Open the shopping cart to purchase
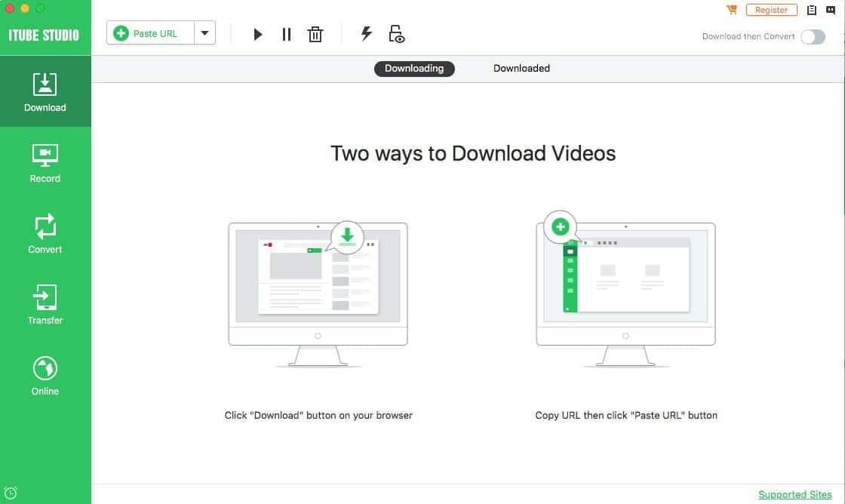 pyautogui.click(x=730, y=10)
